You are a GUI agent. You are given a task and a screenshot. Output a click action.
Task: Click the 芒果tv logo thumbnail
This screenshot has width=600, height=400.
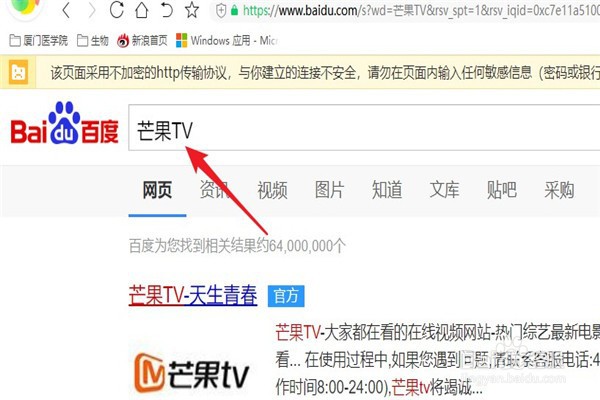pyautogui.click(x=192, y=374)
